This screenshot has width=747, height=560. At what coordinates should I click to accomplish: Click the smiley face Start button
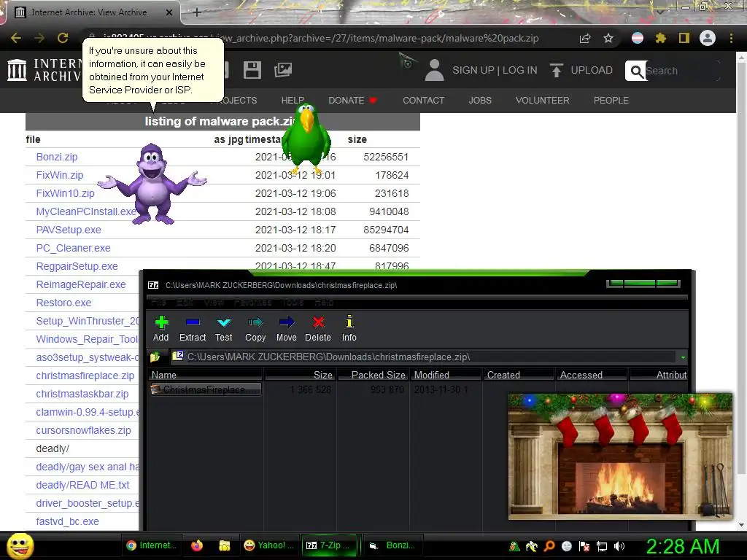(20, 545)
